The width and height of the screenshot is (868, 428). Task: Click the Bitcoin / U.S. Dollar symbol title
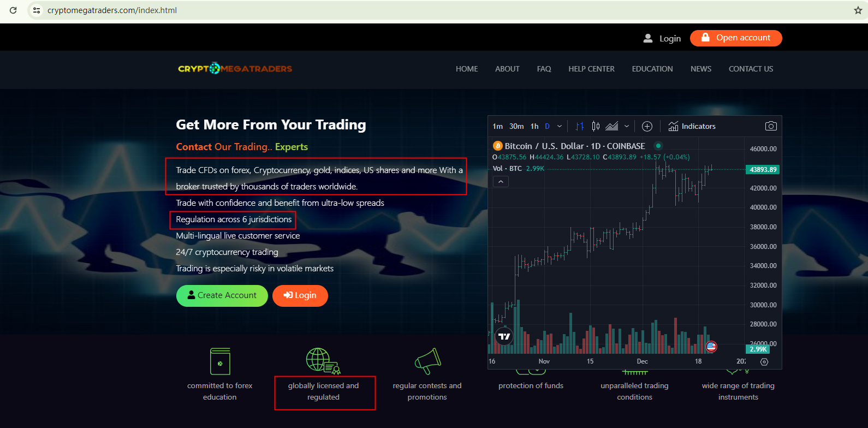tap(575, 146)
